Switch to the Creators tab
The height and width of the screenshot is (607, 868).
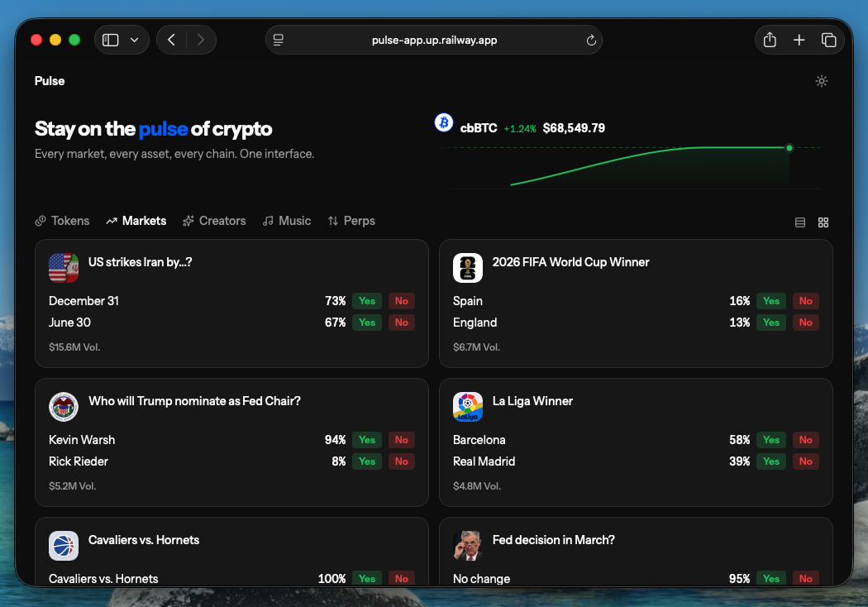pos(214,221)
